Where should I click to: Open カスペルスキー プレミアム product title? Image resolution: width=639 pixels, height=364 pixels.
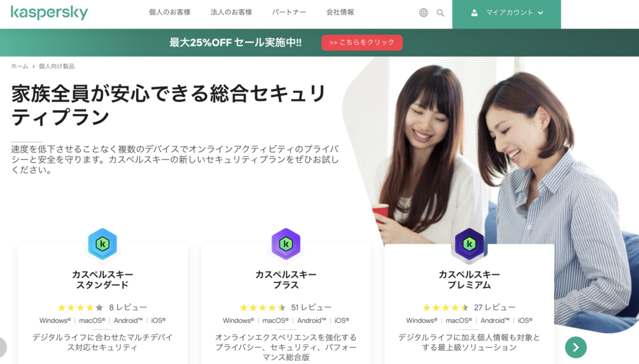[x=469, y=280]
